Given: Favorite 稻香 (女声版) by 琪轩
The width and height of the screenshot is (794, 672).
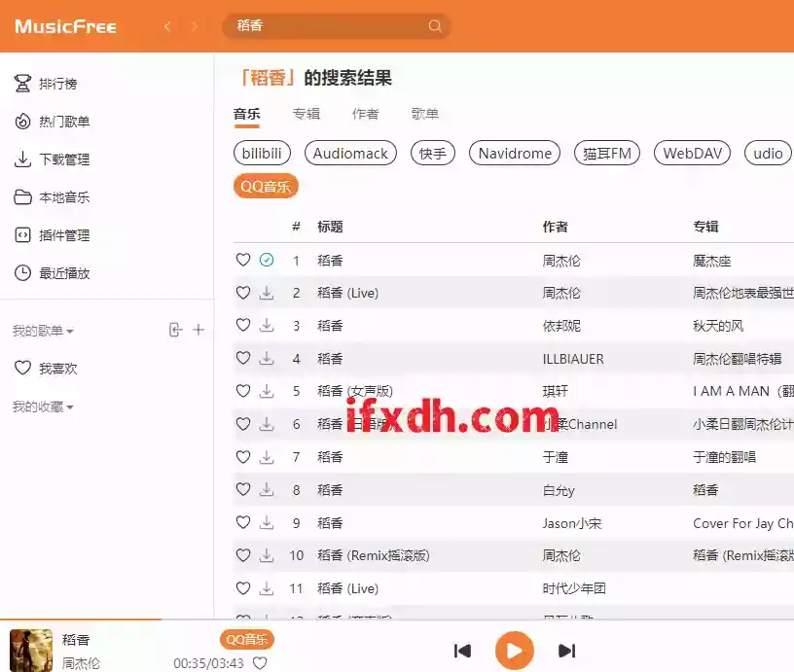Looking at the screenshot, I should (243, 391).
